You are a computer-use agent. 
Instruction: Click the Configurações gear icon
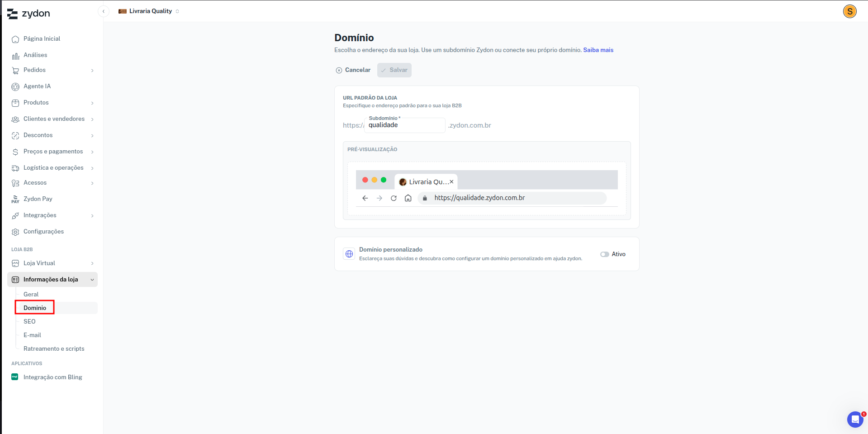click(15, 232)
